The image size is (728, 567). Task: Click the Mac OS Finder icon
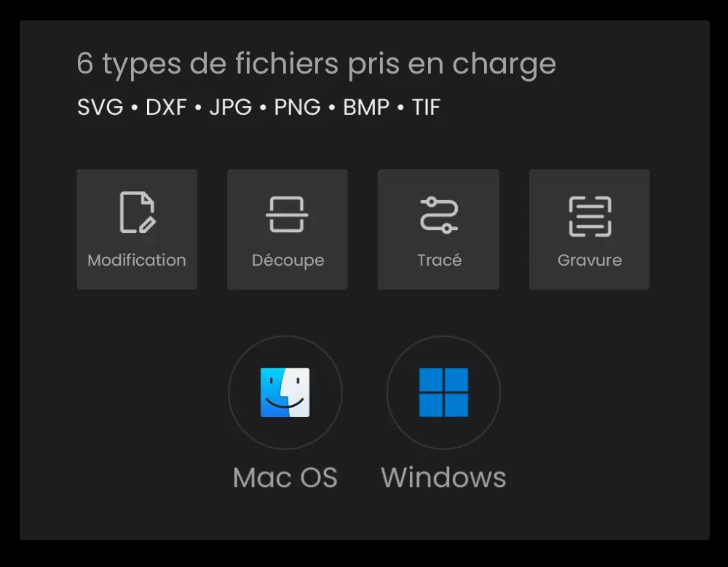coord(285,392)
